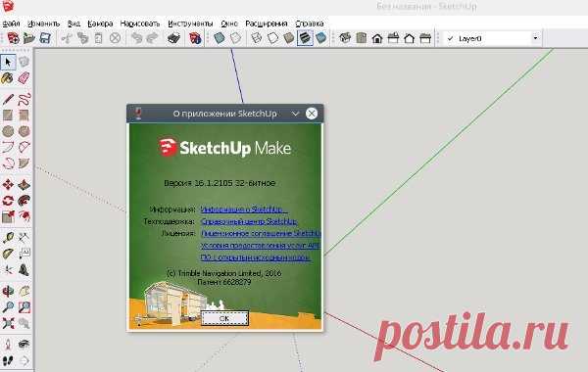Toggle Shaded With Textures style
This screenshot has height=372, width=588.
point(305,38)
